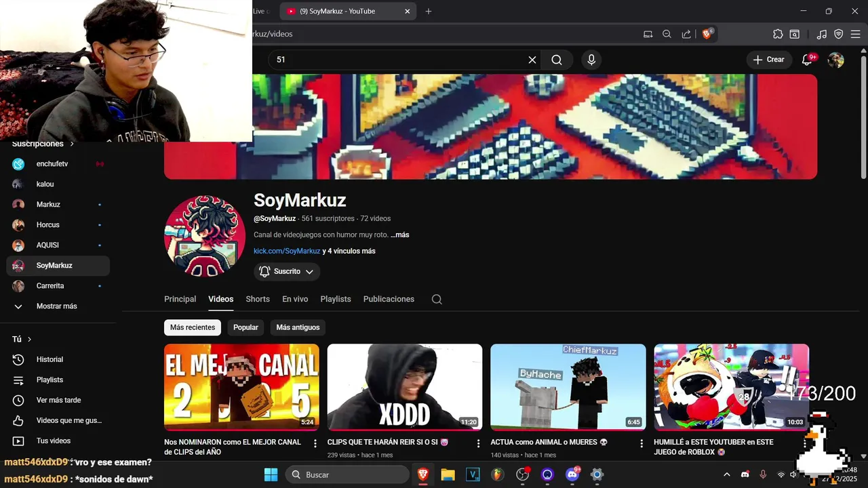
Task: Click the Crear button
Action: 768,60
